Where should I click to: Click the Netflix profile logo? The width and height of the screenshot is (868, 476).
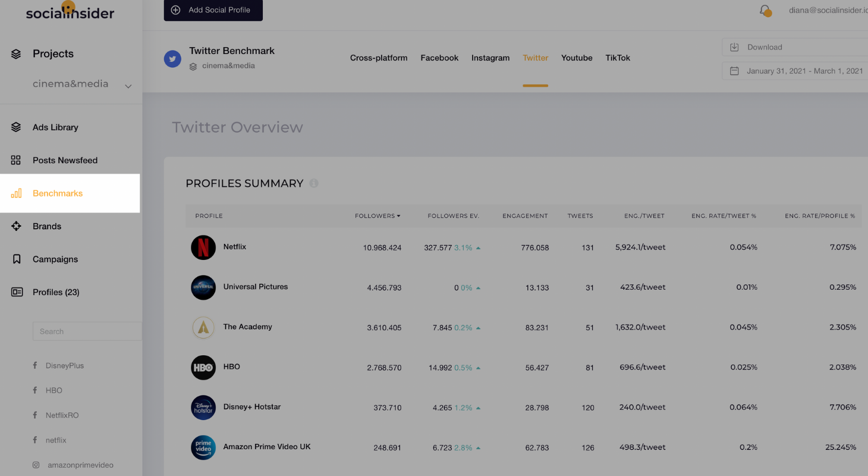[x=203, y=248]
